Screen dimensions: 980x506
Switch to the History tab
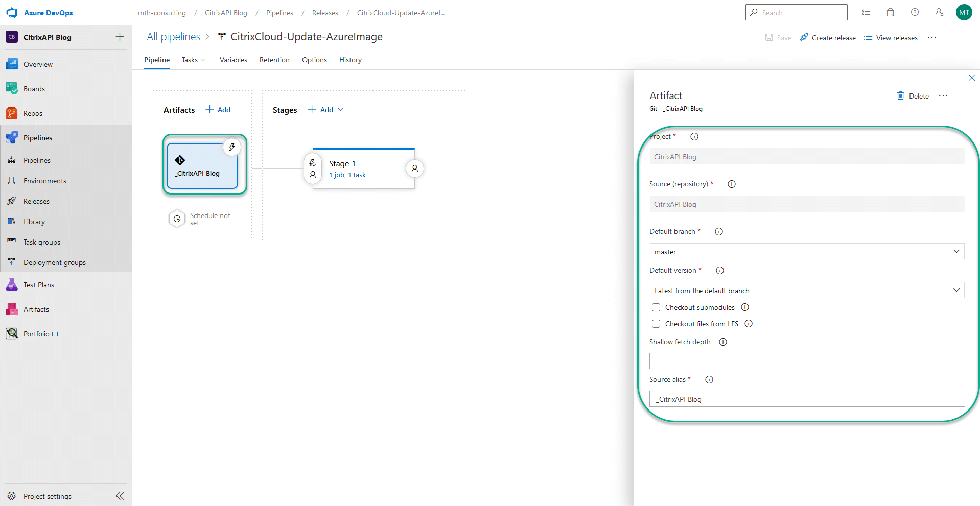click(351, 60)
